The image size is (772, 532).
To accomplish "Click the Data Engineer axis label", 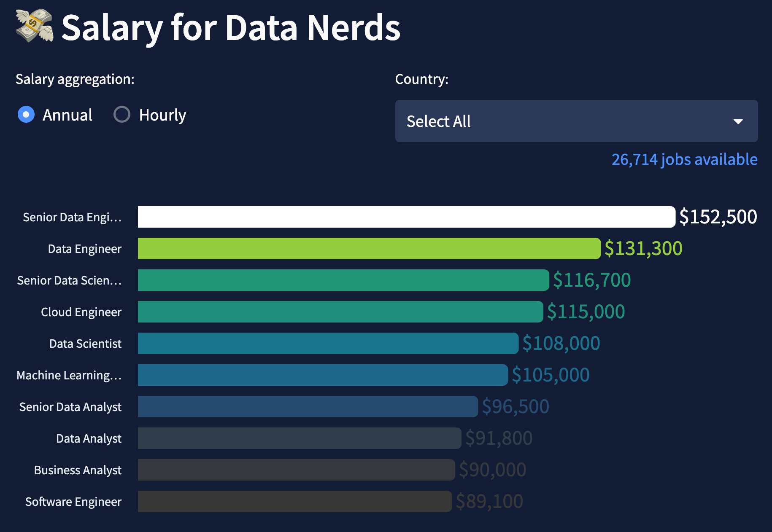I will pyautogui.click(x=84, y=249).
